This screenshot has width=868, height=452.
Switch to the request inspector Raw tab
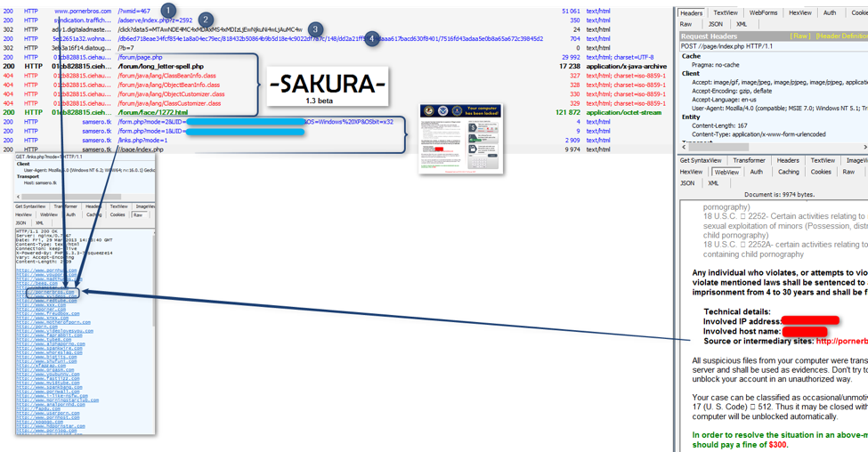pos(685,24)
